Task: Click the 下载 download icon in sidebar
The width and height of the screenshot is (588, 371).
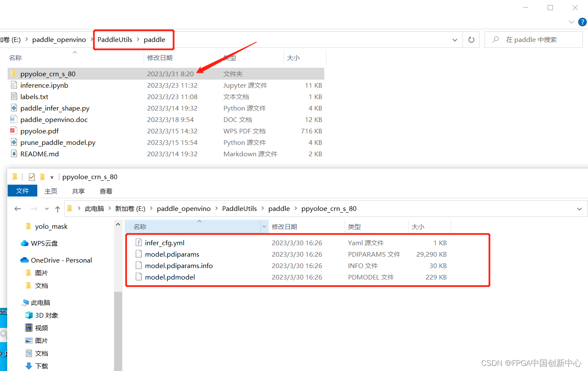Action: pos(29,366)
